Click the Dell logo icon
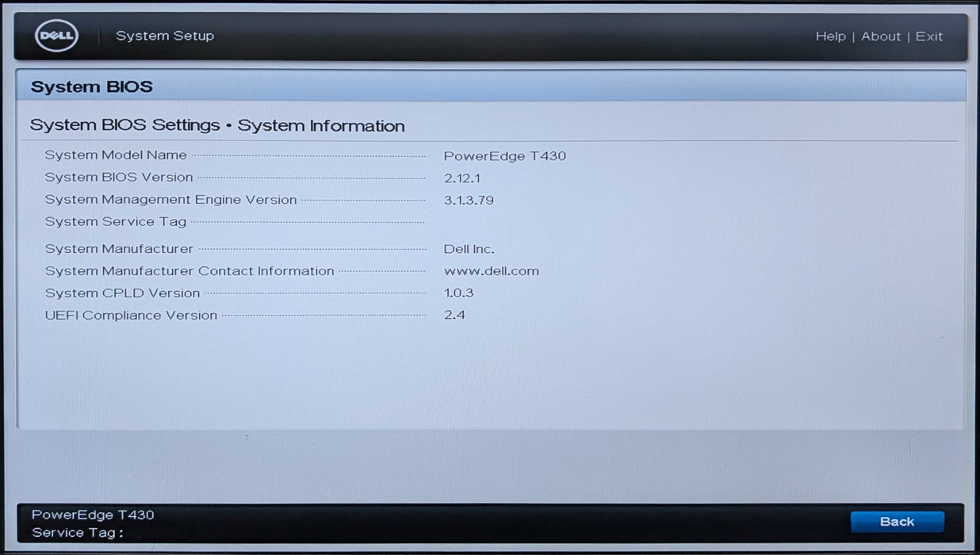 (x=56, y=36)
